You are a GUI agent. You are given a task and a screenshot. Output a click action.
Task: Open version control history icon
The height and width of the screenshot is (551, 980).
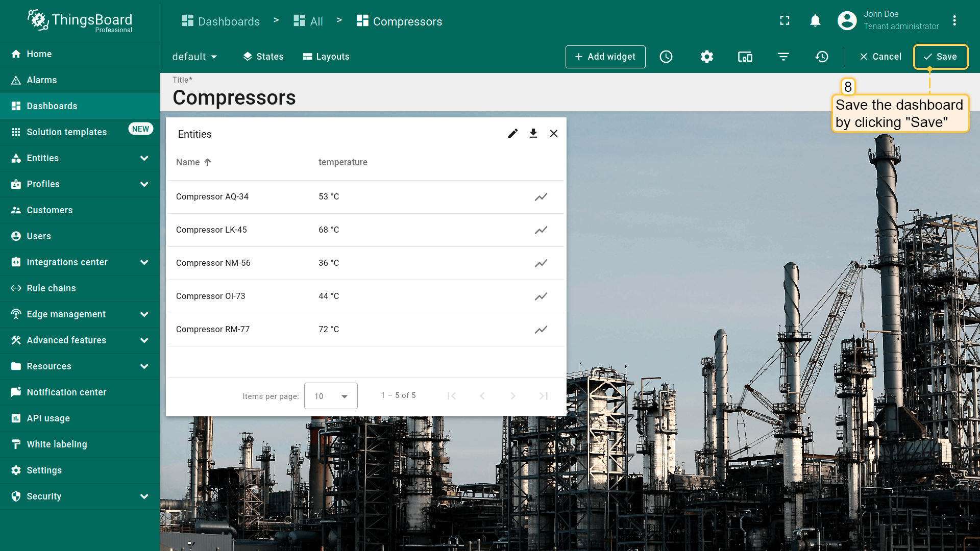pos(822,57)
